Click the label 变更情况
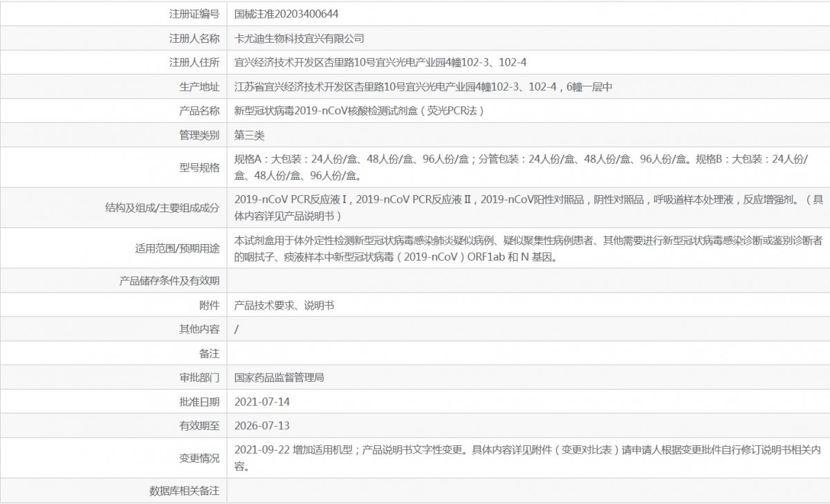This screenshot has width=830, height=504. click(199, 458)
